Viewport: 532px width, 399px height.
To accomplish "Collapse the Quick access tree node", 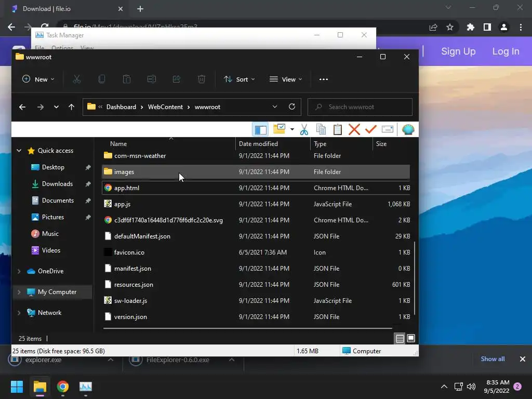I will [19, 150].
